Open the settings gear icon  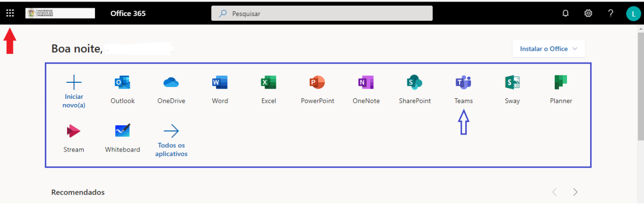(x=588, y=13)
